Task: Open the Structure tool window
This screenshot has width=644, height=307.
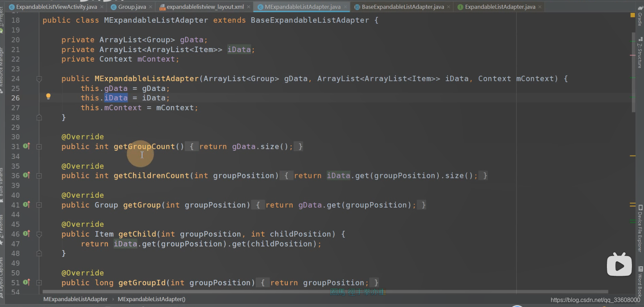Action: pos(640,52)
